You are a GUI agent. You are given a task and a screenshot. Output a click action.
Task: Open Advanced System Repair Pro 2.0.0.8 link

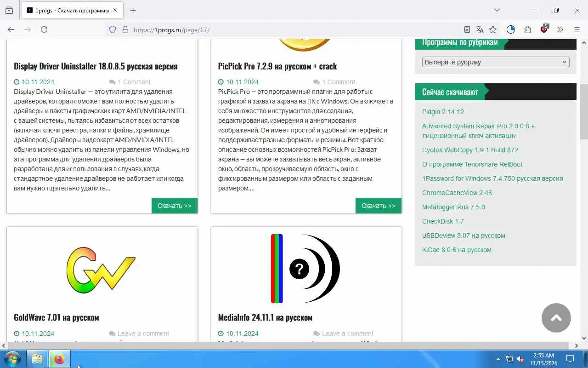478,131
